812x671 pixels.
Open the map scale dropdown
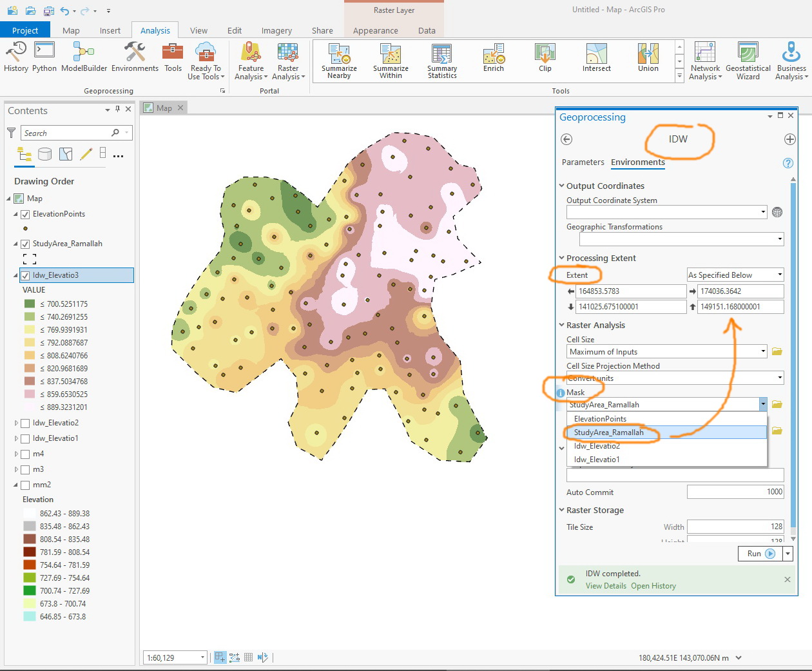pos(202,657)
